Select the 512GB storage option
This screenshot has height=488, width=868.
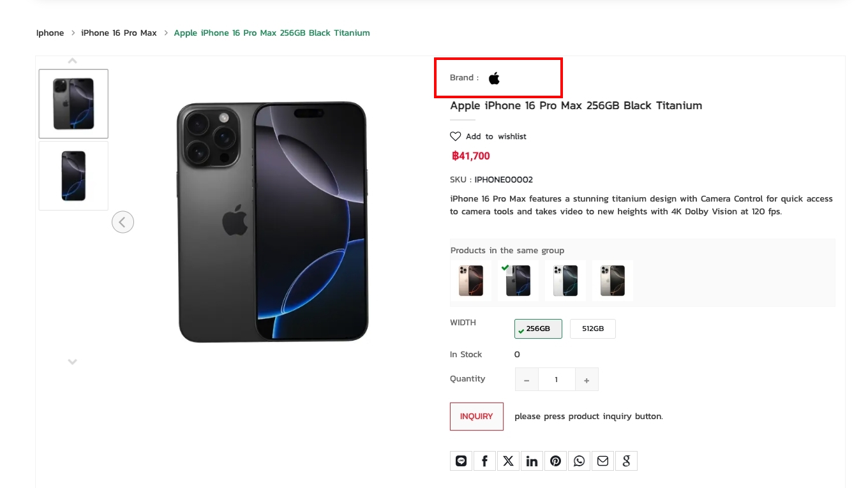pyautogui.click(x=592, y=329)
